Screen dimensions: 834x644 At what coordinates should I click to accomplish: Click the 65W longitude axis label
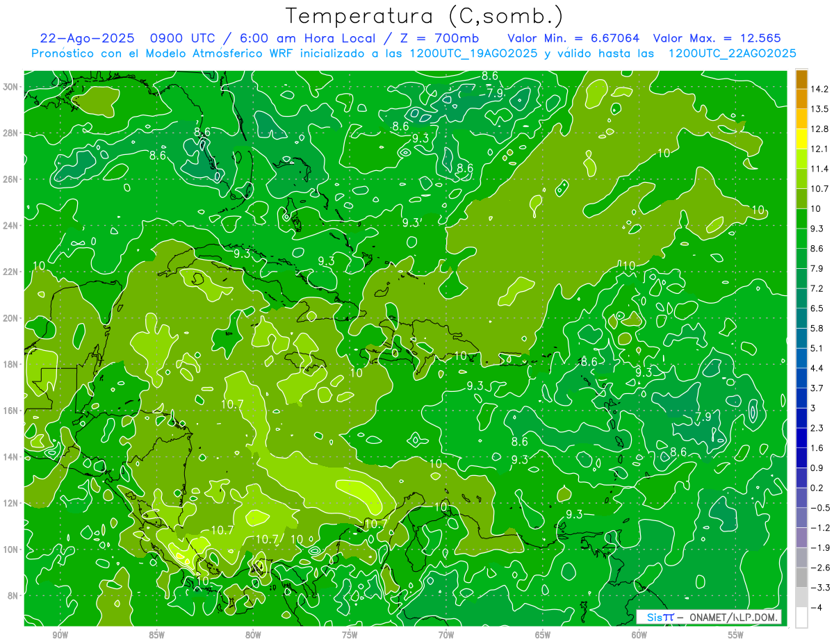click(543, 635)
